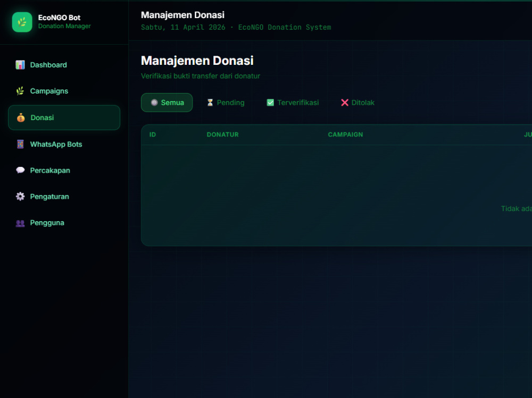Image resolution: width=532 pixels, height=398 pixels.
Task: Click the Donasi money bag icon
Action: (x=21, y=117)
